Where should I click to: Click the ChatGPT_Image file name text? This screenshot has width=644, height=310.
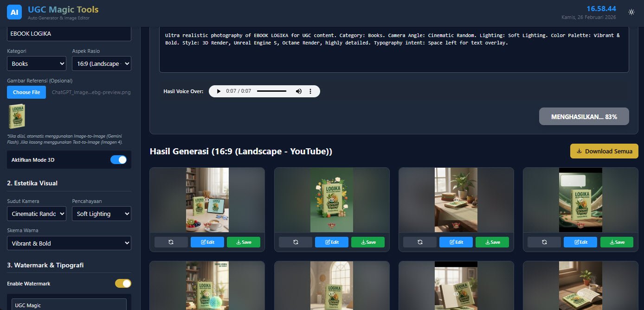click(x=91, y=92)
